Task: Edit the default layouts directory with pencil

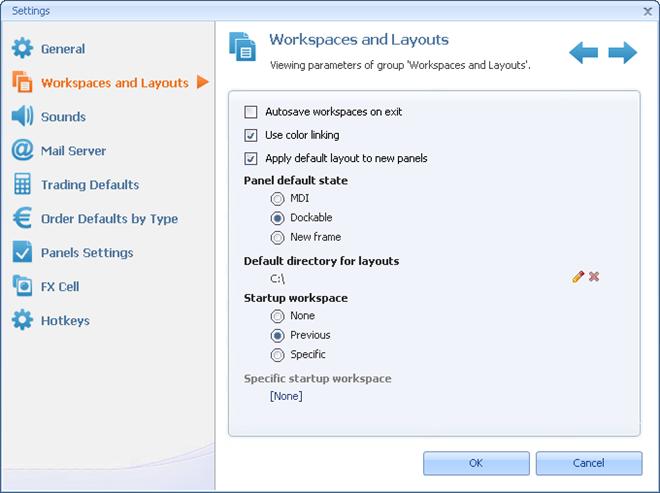Action: (578, 276)
